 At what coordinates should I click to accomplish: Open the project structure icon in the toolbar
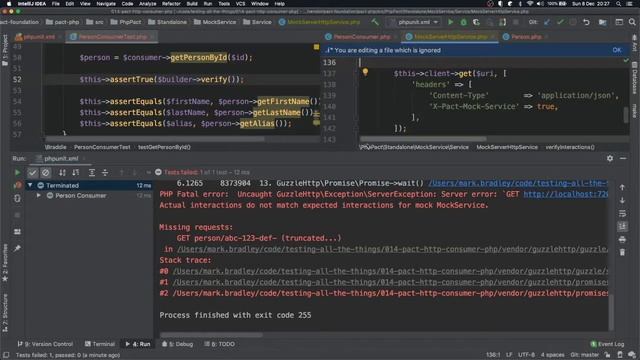(x=602, y=22)
